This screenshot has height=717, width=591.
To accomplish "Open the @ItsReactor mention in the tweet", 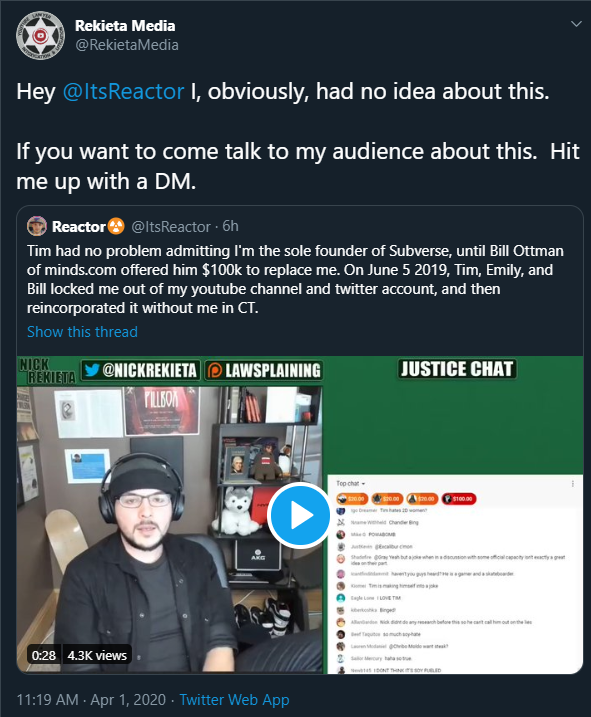I will pos(124,91).
